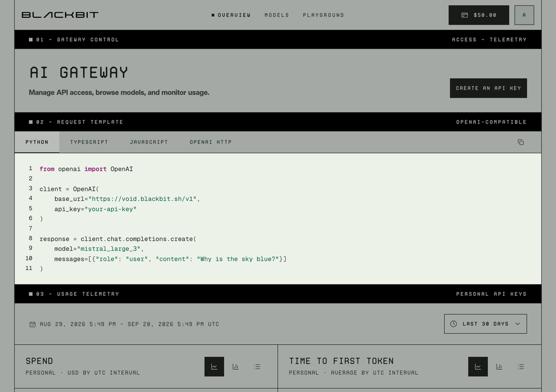This screenshot has width=556, height=392.
Task: Open the Last 30 Days dropdown
Action: [x=485, y=324]
